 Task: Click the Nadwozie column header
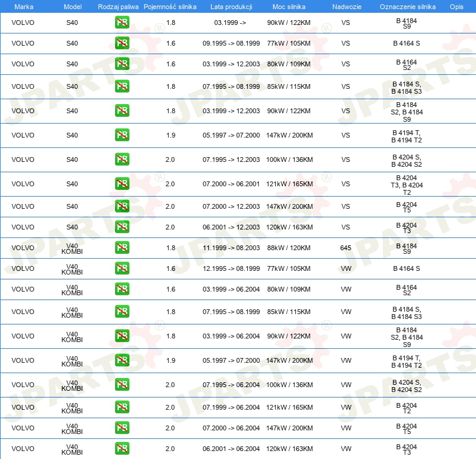(347, 7)
